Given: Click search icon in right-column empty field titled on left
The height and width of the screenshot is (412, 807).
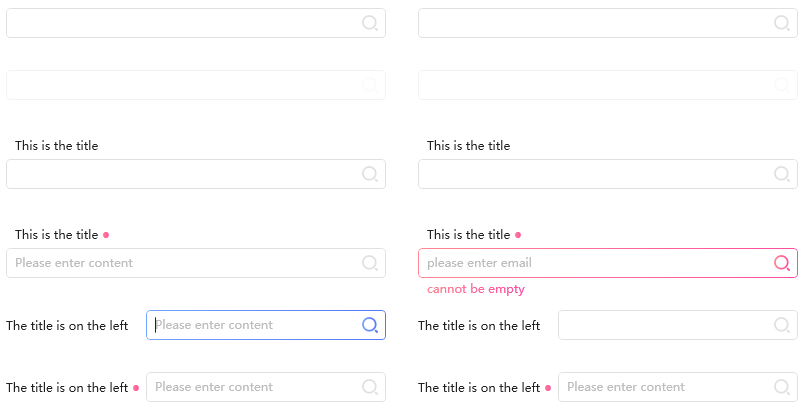Looking at the screenshot, I should point(782,325).
